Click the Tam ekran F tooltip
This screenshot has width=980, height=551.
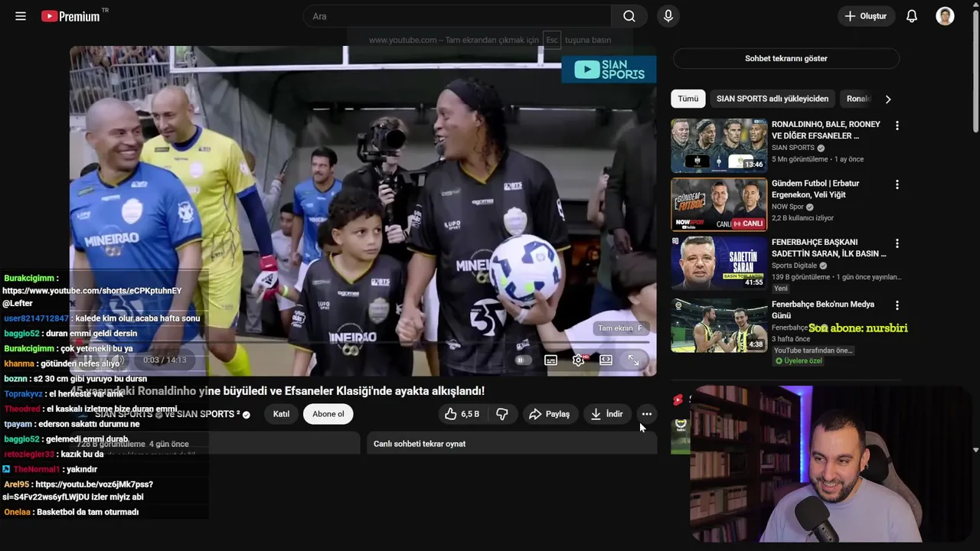pyautogui.click(x=620, y=328)
